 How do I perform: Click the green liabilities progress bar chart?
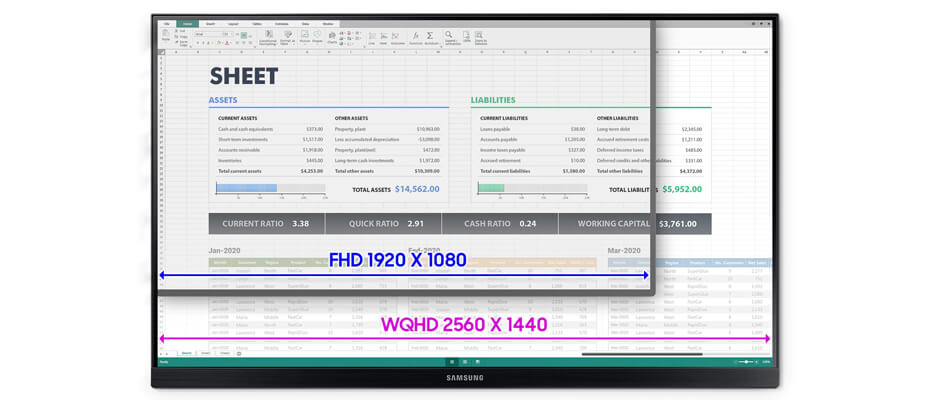coord(491,188)
